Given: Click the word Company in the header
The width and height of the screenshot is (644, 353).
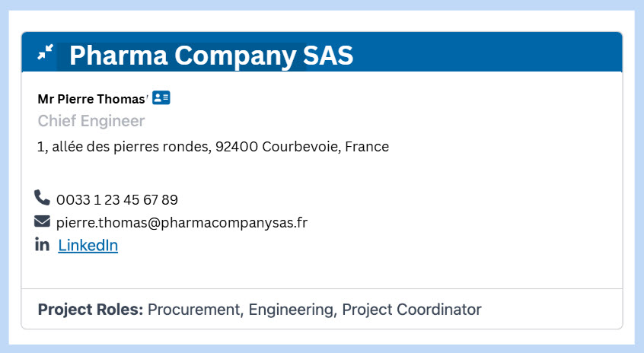Looking at the screenshot, I should coord(234,55).
